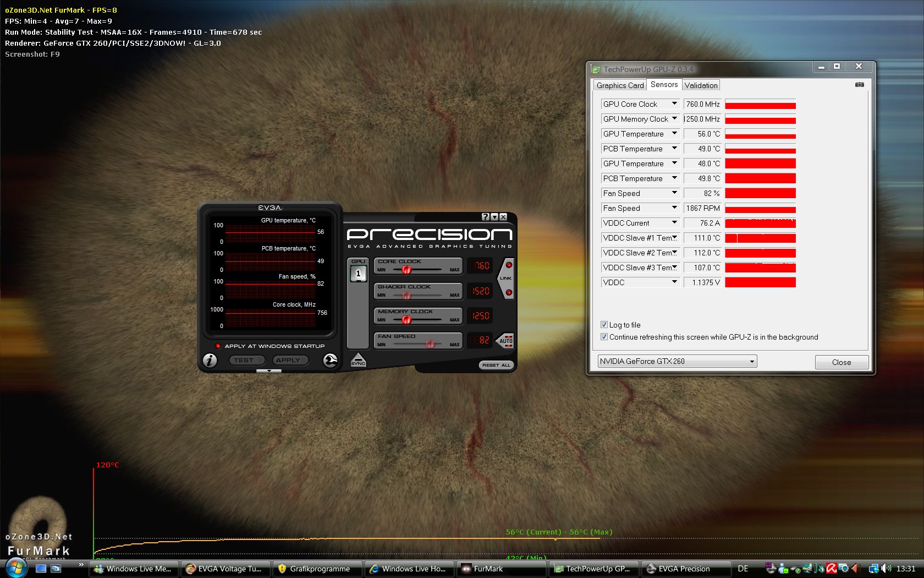Click the Switch between windows quick launch icon
This screenshot has width=924, height=578.
point(56,569)
